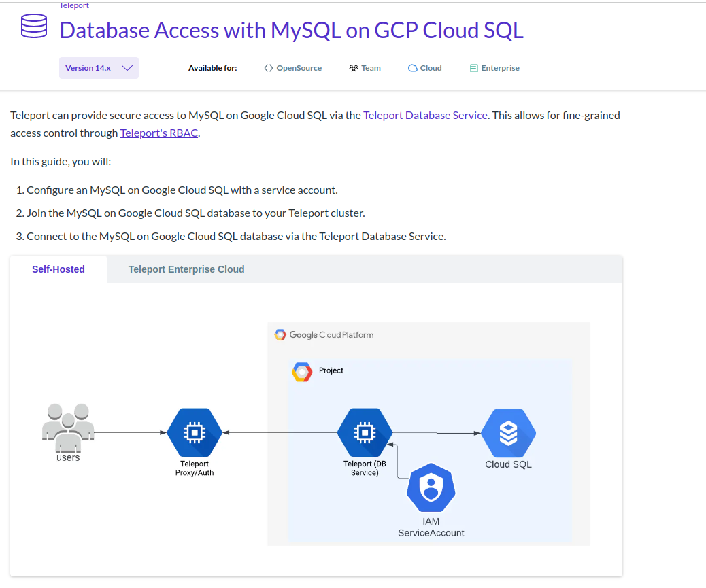The width and height of the screenshot is (706, 588).
Task: Click the users group icon in diagram
Action: 68,428
